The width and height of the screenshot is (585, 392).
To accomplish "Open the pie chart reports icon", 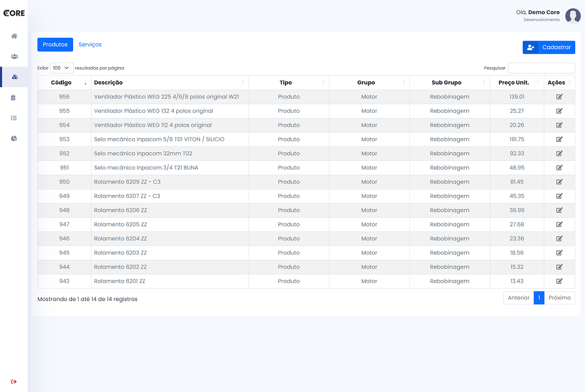I will (x=14, y=139).
